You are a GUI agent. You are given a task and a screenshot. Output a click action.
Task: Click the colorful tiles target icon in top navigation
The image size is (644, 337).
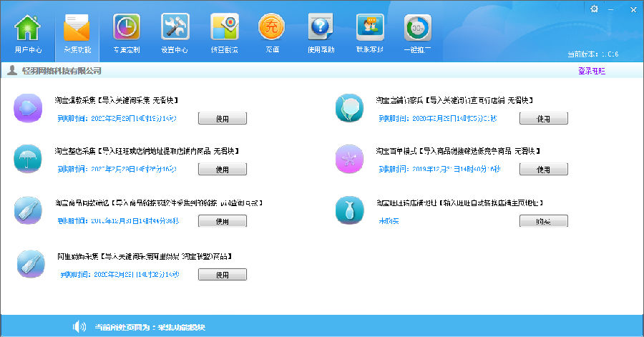point(225,27)
